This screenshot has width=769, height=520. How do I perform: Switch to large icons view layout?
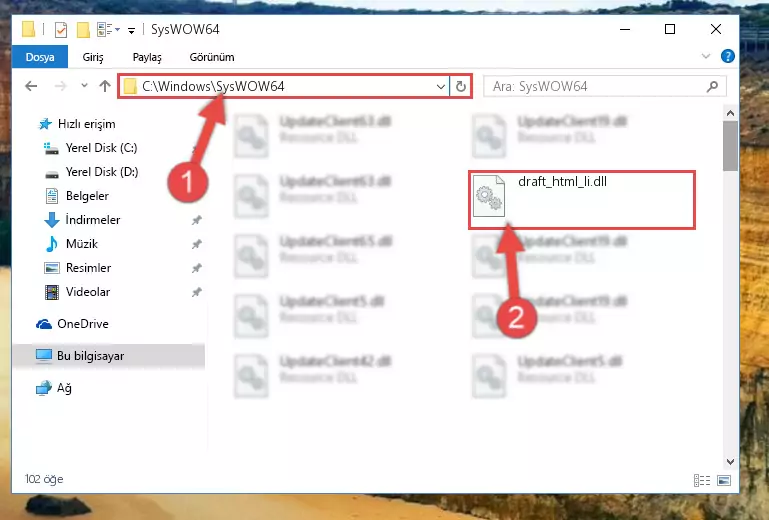click(724, 480)
